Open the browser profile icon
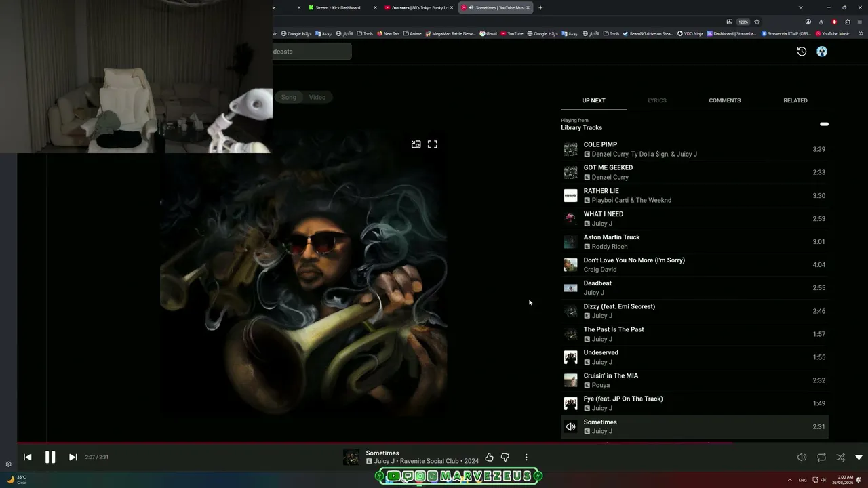The width and height of the screenshot is (868, 488). click(808, 22)
